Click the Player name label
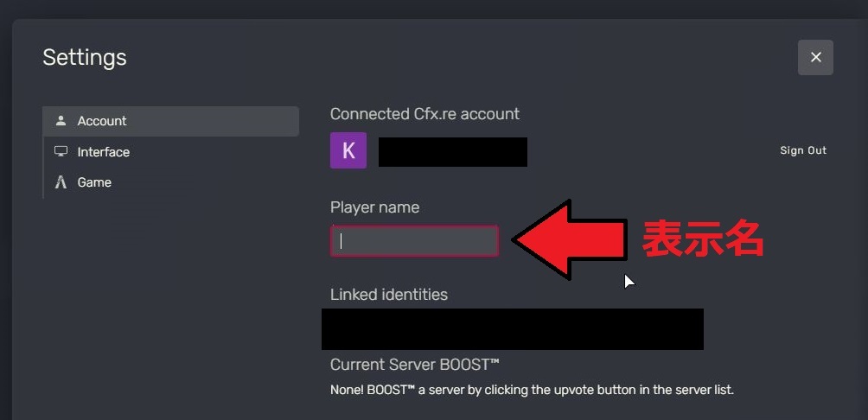 pos(374,207)
